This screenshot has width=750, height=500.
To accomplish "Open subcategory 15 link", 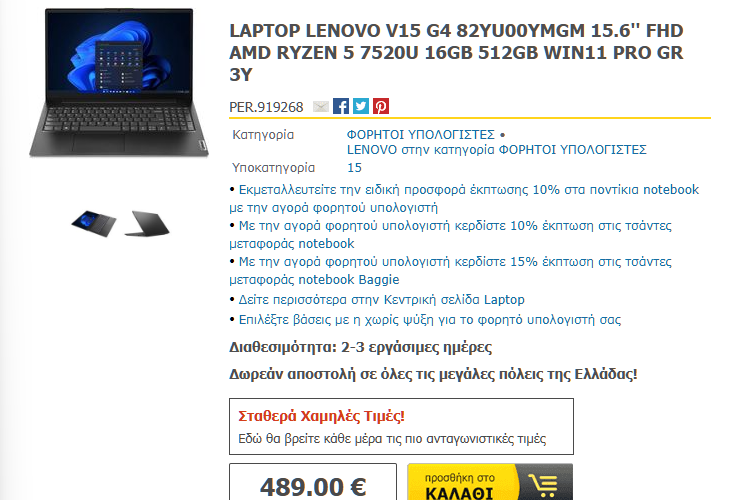I will [354, 168].
